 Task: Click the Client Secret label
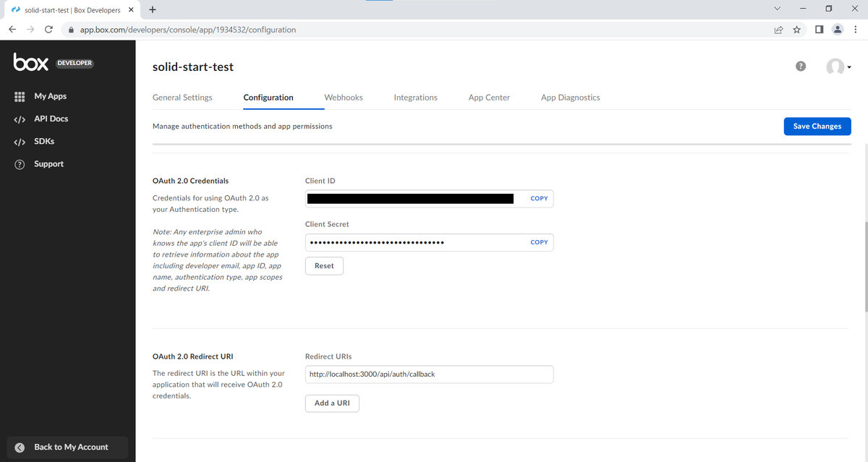pos(327,224)
